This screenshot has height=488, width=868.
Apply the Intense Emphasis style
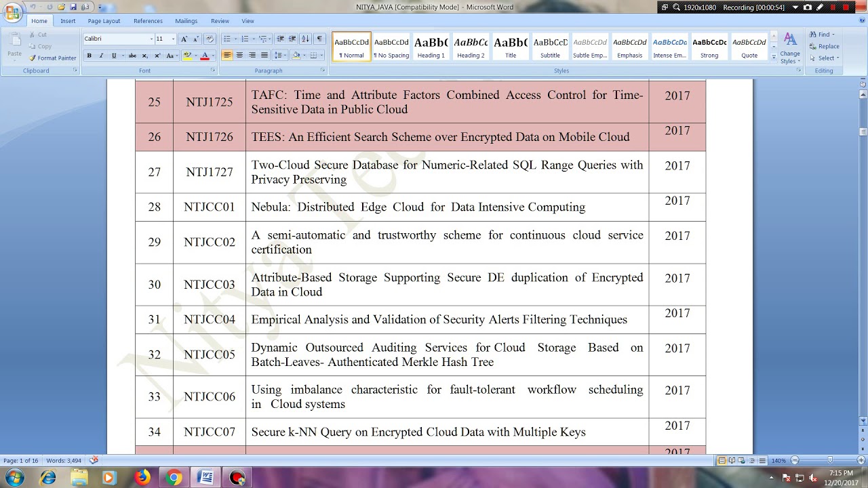[670, 47]
